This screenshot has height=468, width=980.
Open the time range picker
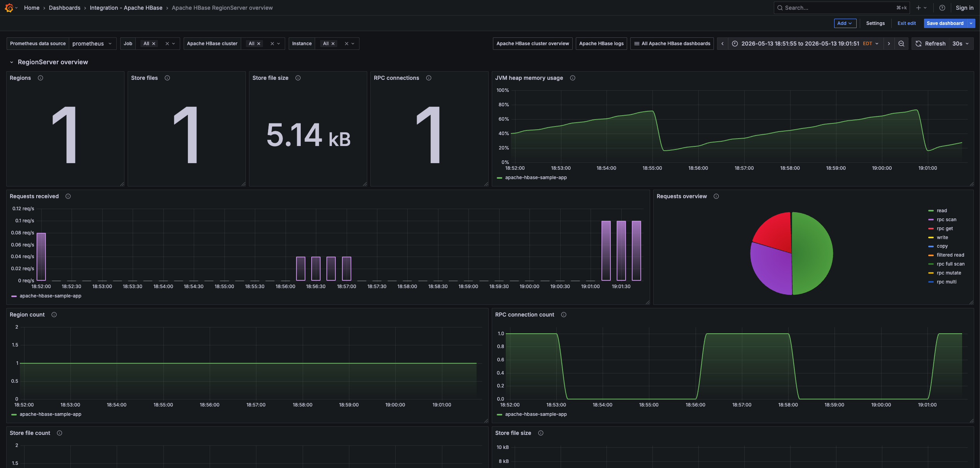pos(805,44)
